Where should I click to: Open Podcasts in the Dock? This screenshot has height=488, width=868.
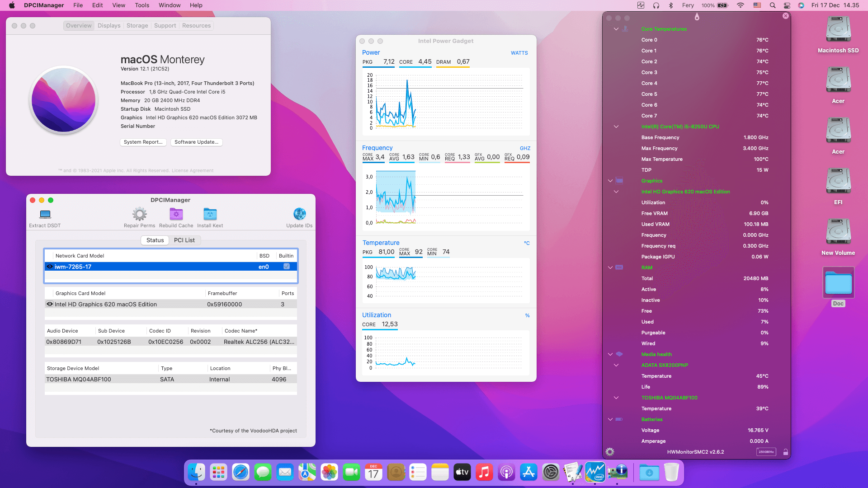(x=506, y=473)
